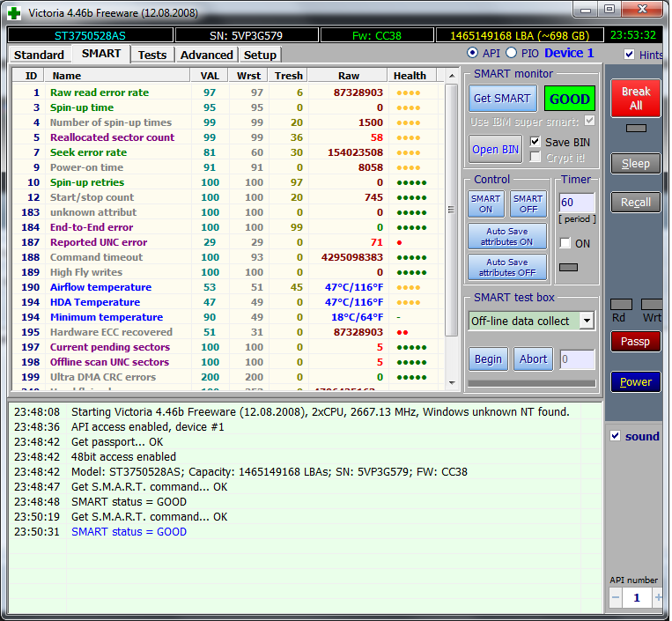The image size is (672, 621).
Task: Toggle Use IBM super smart checkbox
Action: pos(590,121)
